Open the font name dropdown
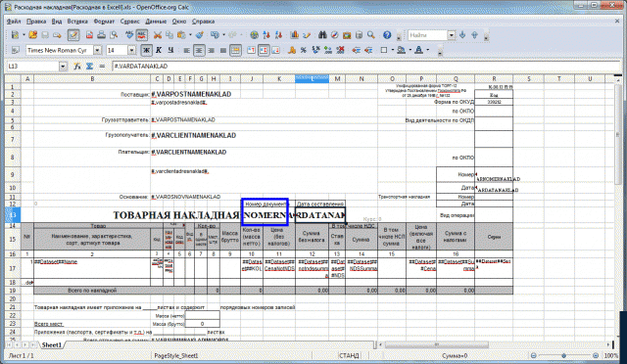This screenshot has height=364, width=627. pyautogui.click(x=97, y=50)
